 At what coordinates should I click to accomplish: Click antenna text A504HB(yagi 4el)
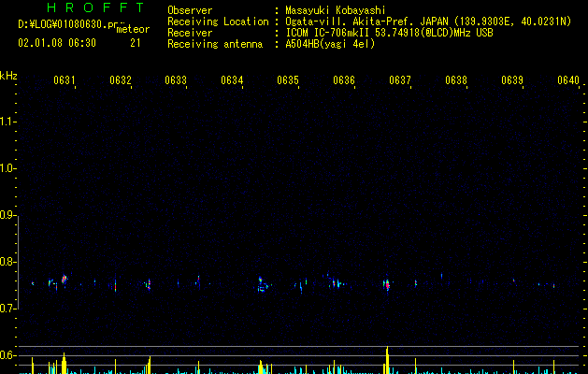[x=330, y=44]
